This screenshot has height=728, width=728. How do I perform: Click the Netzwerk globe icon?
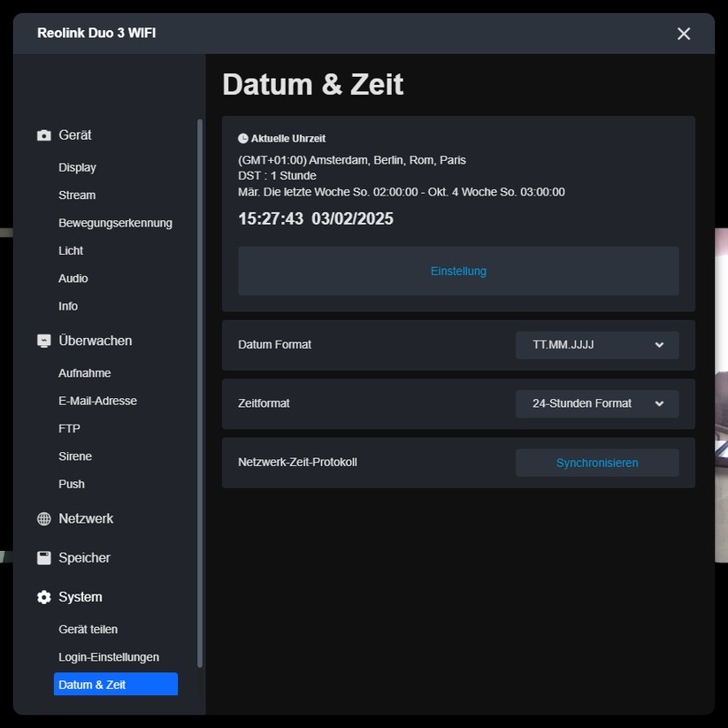(x=43, y=518)
